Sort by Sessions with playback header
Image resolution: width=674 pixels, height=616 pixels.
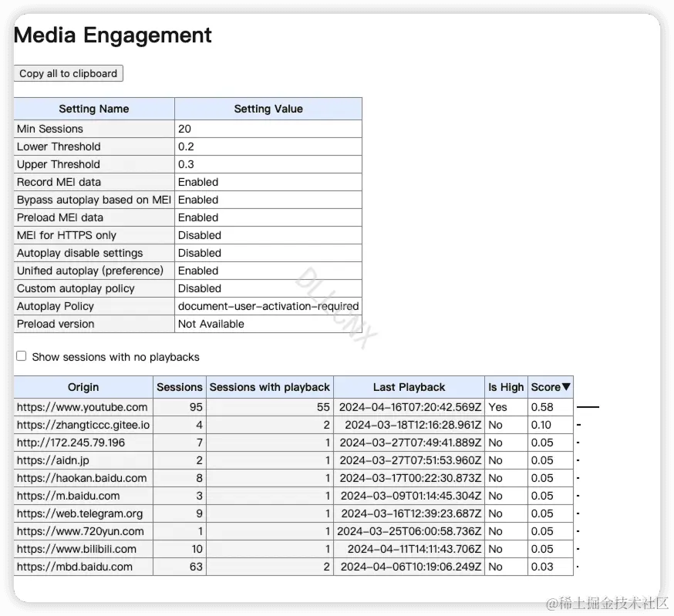coord(269,387)
